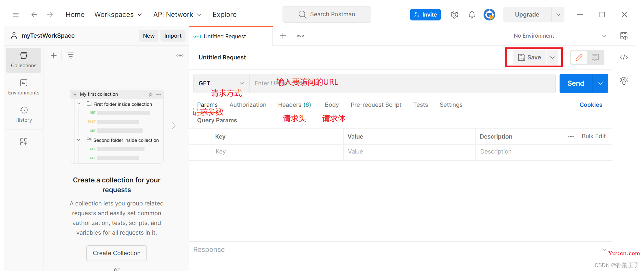Image resolution: width=644 pixels, height=271 pixels.
Task: Open the Save options dropdown arrow
Action: point(552,57)
